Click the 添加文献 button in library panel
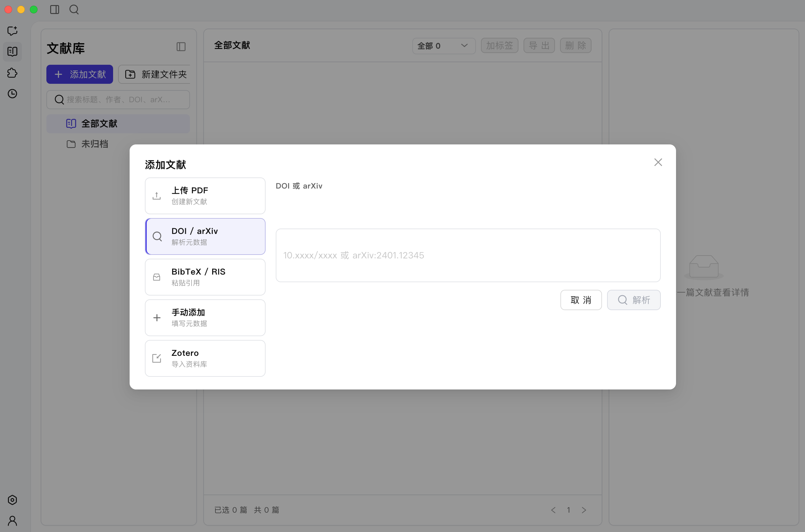 (x=80, y=74)
